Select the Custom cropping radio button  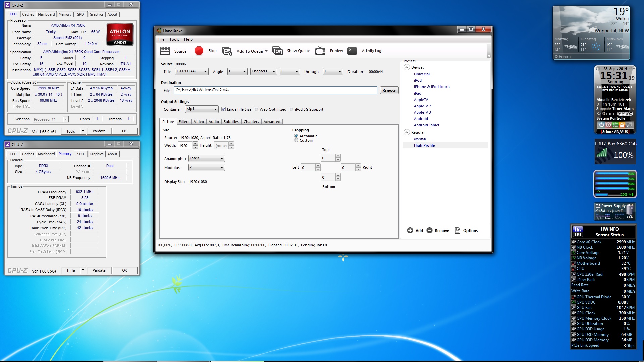coord(296,140)
